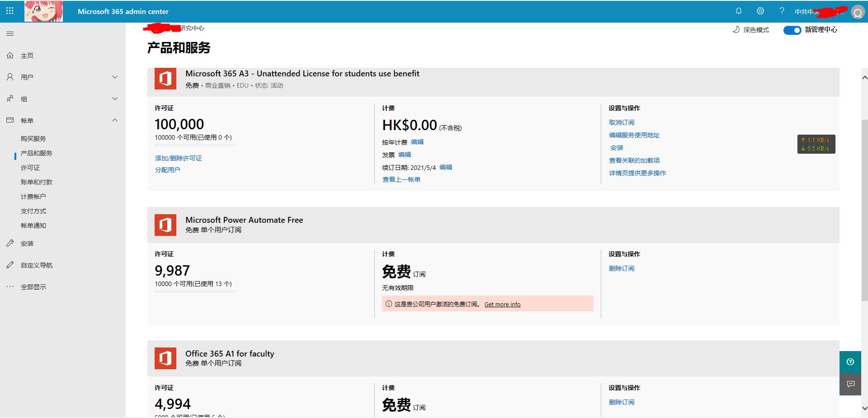Click the 帐单 billing card icon
Image resolution: width=868 pixels, height=418 pixels.
[10, 120]
